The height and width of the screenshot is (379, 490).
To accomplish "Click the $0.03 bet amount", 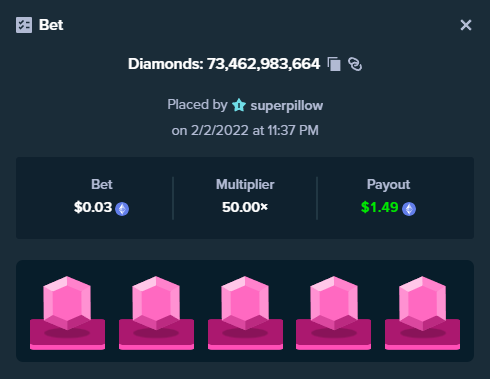I will [x=93, y=207].
